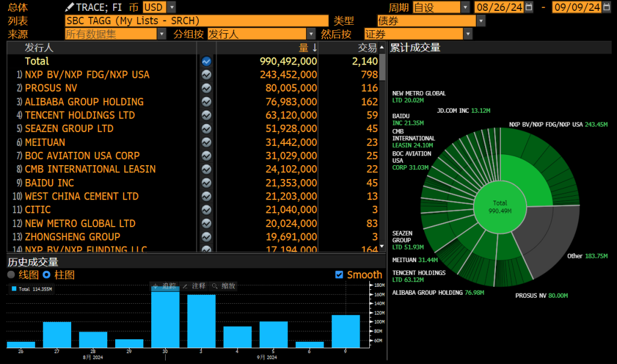Uncheck the Smooth checkbox
This screenshot has width=617, height=364.
pyautogui.click(x=339, y=275)
